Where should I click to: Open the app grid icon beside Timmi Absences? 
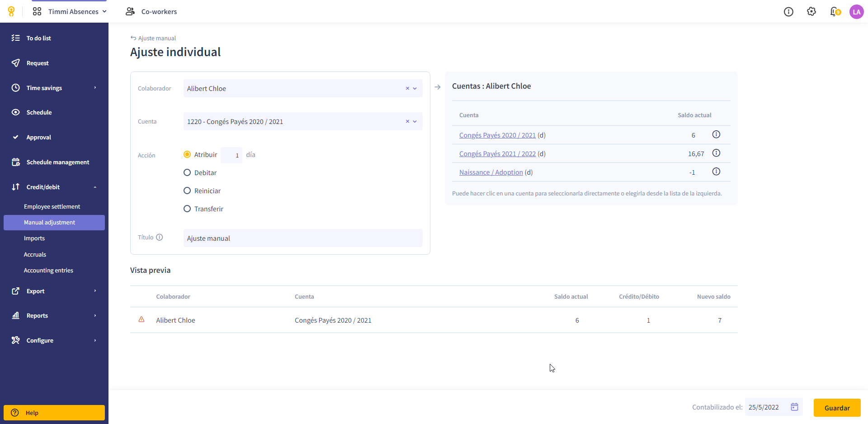click(x=37, y=11)
